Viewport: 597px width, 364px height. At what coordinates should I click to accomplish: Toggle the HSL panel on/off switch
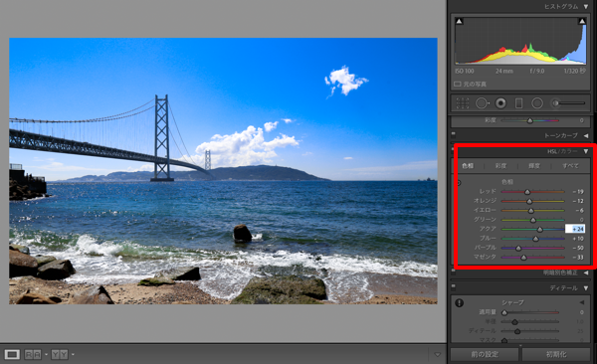[453, 149]
